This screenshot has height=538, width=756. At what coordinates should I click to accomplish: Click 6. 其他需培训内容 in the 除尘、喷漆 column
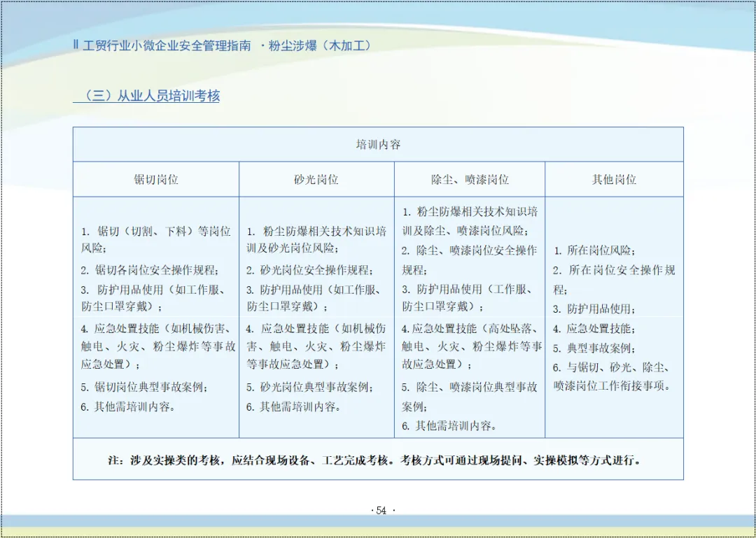pos(449,426)
